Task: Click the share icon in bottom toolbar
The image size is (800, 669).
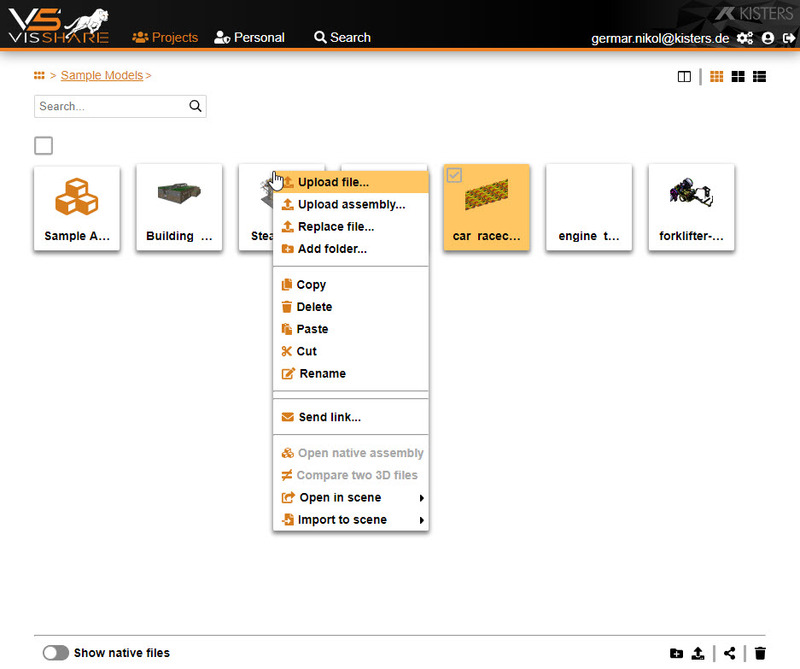Action: click(x=730, y=653)
